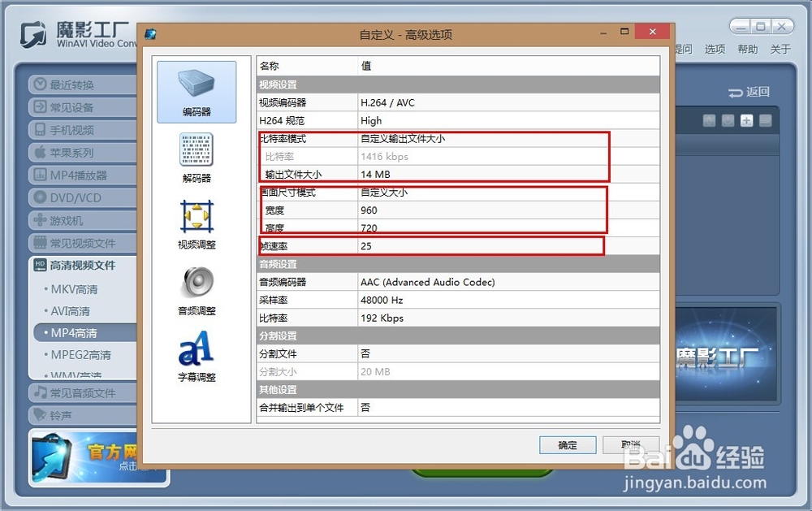Click the disabled 1416 kbps bitrate value
The image size is (812, 511).
tap(508, 157)
